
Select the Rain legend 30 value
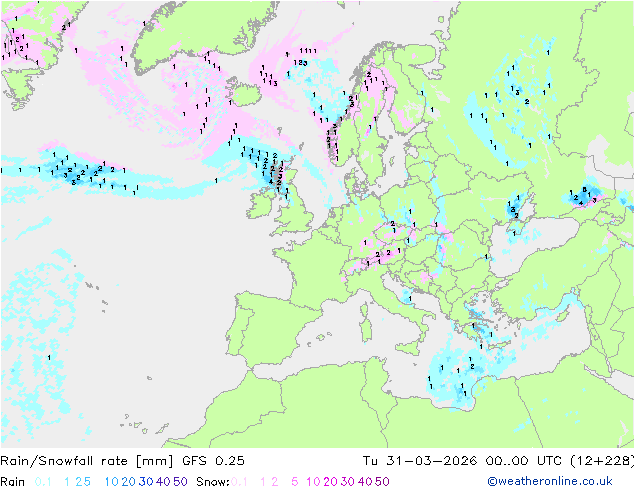click(x=146, y=482)
